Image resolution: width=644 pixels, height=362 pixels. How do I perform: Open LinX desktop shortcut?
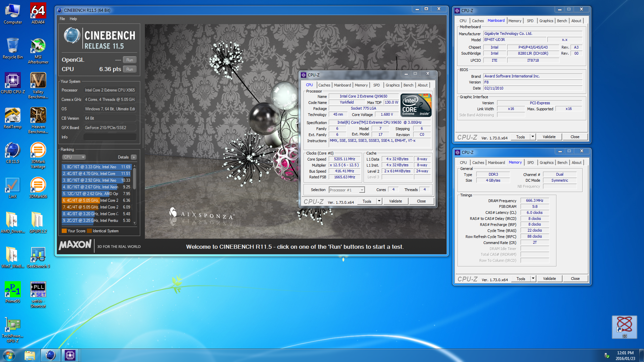click(x=13, y=188)
